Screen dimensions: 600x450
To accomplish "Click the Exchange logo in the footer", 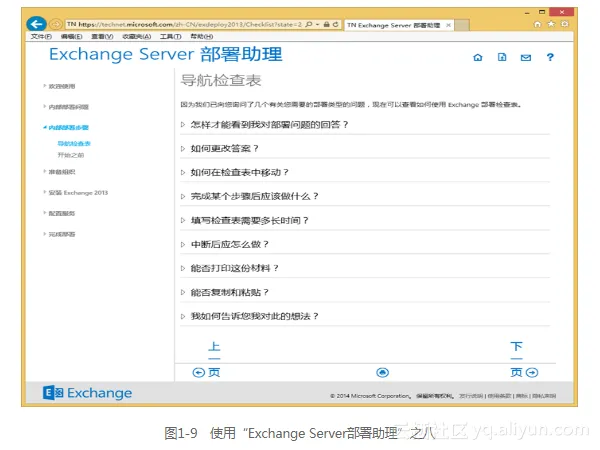I will coord(88,393).
